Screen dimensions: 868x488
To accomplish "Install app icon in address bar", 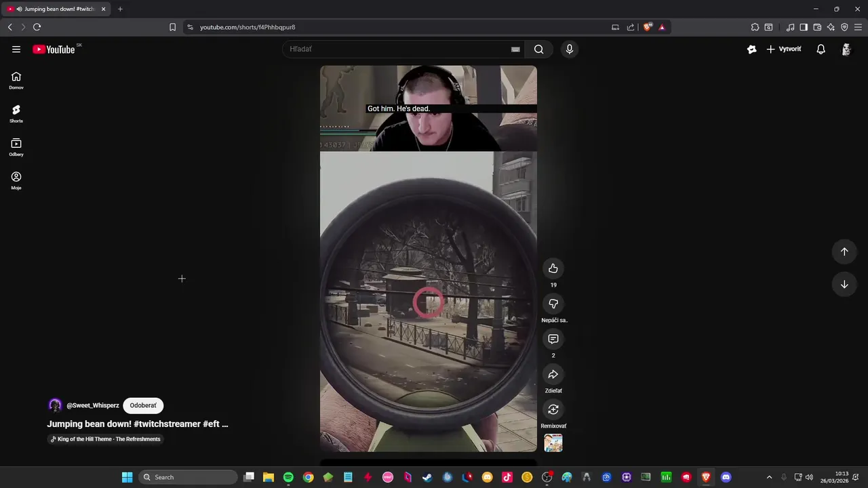I will click(615, 27).
